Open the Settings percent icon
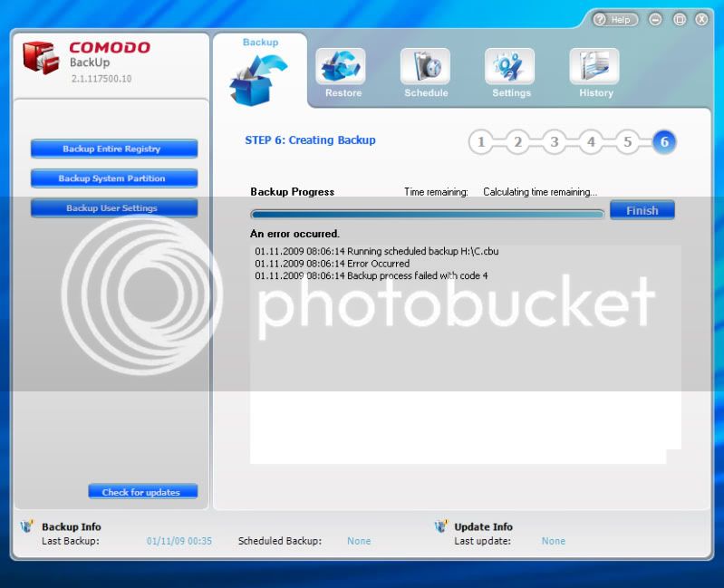724x588 pixels. point(510,66)
